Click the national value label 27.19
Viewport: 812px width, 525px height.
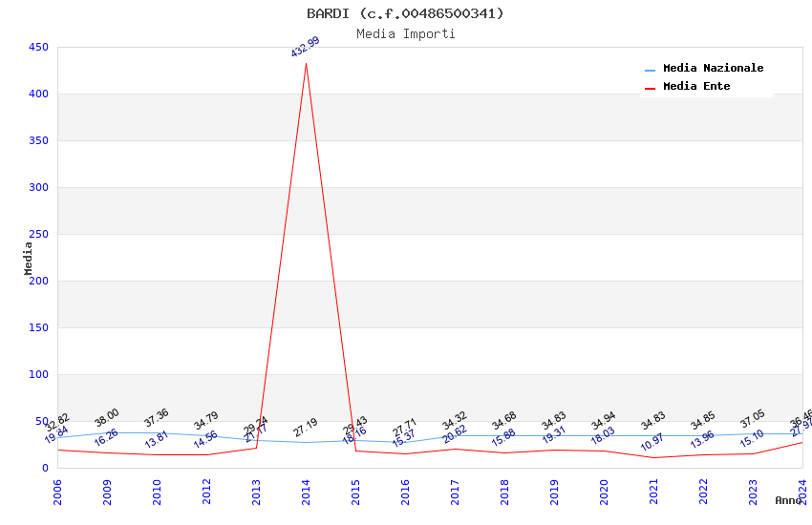pyautogui.click(x=306, y=428)
